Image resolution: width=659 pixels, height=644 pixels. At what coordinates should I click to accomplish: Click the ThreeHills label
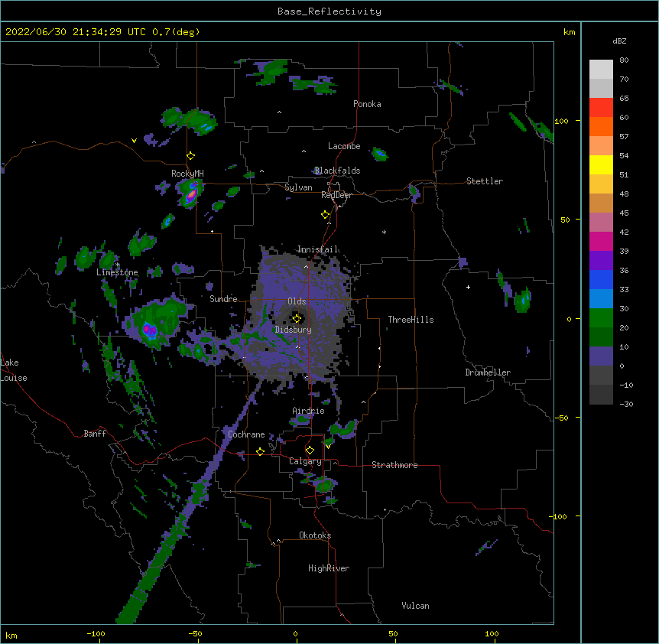(411, 320)
